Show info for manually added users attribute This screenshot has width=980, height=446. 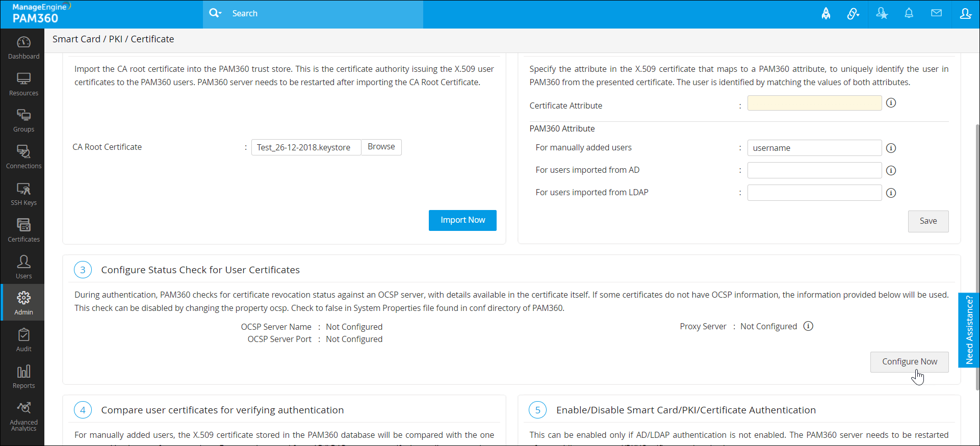point(891,148)
